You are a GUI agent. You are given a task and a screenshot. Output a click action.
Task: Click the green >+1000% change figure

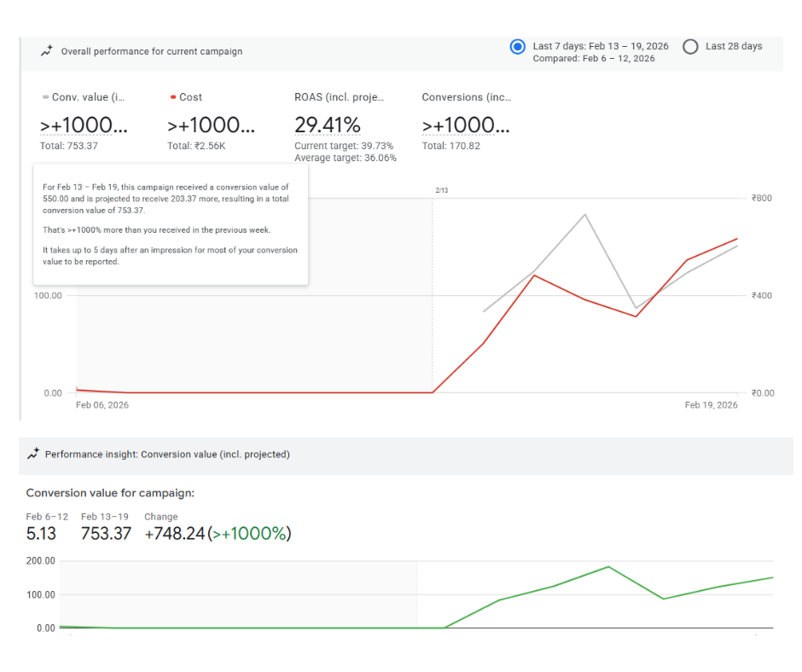click(x=249, y=534)
